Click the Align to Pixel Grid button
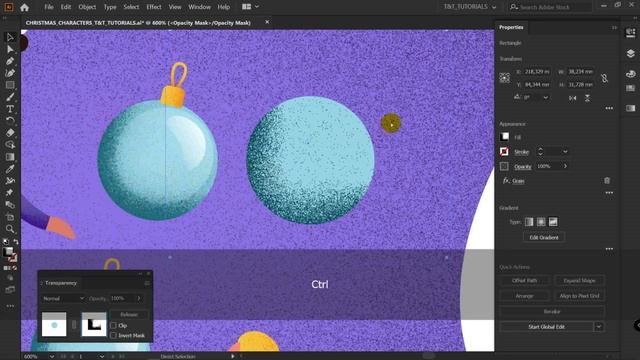Screen dimensions: 640x360 [x=579, y=296]
